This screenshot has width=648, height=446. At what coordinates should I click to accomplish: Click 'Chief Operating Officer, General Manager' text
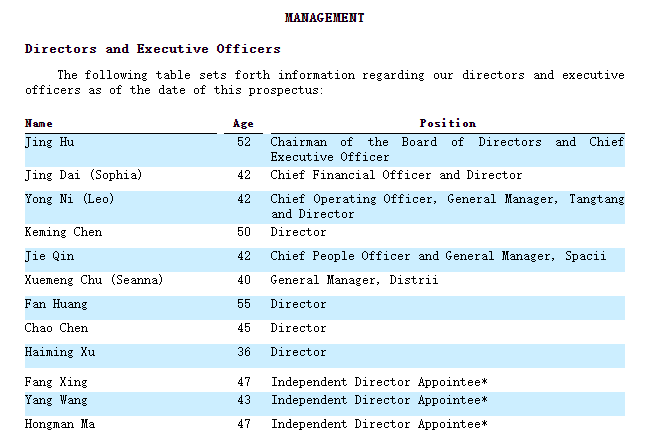(414, 199)
